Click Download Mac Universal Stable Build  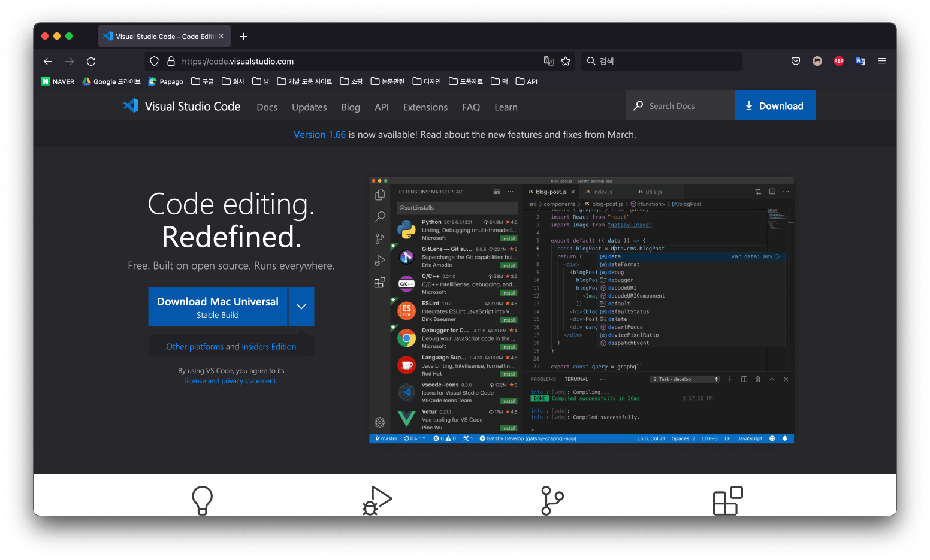coord(218,307)
